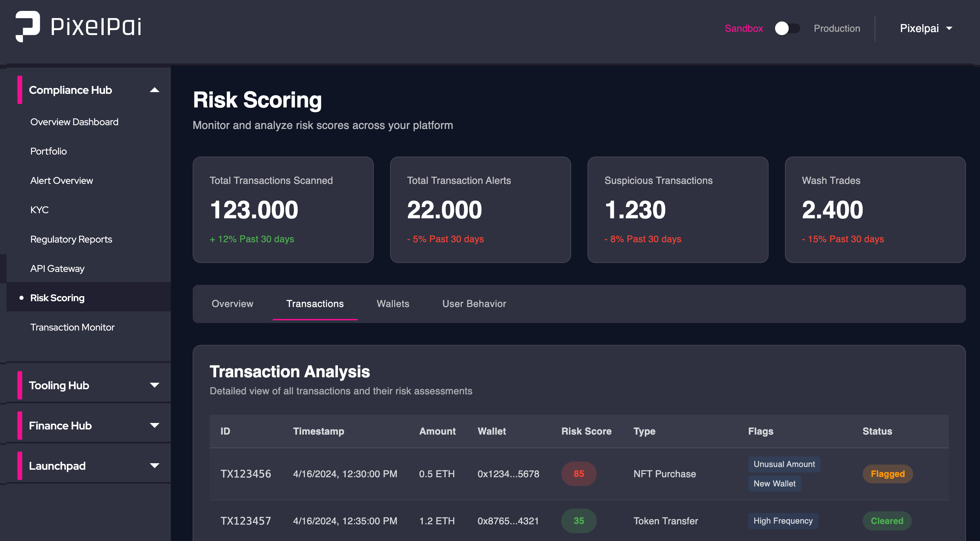Open the KYC sidebar item
The image size is (980, 541).
(39, 210)
